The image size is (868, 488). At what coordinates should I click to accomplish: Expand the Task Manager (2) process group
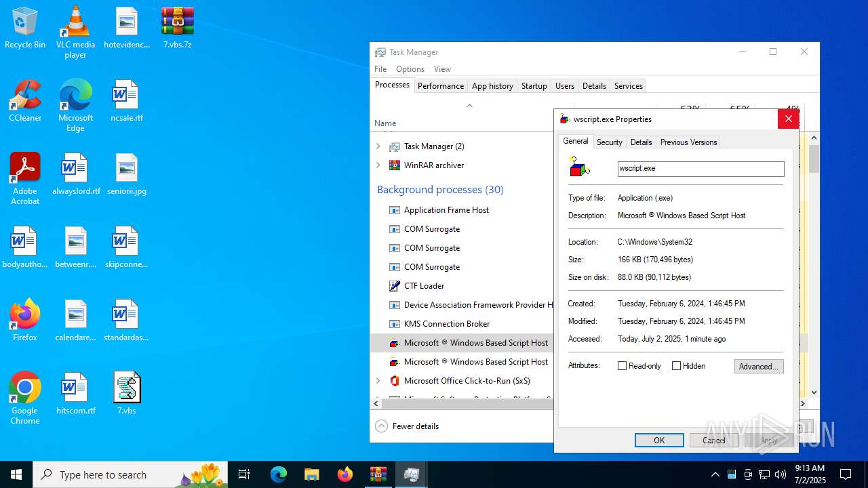[x=378, y=146]
